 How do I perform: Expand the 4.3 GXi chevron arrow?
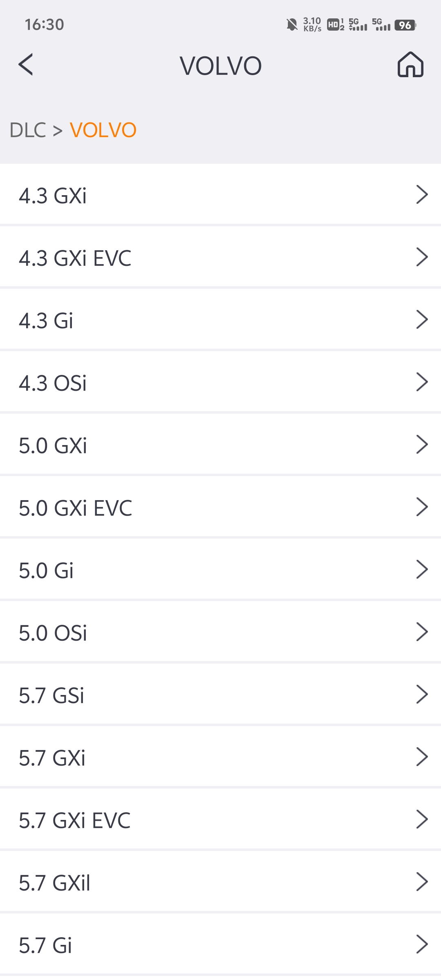pos(421,194)
